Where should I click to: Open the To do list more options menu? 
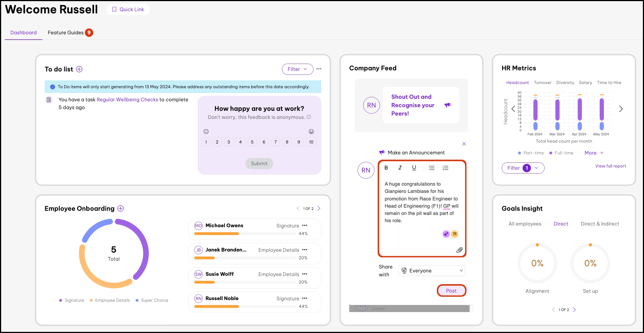click(x=319, y=69)
